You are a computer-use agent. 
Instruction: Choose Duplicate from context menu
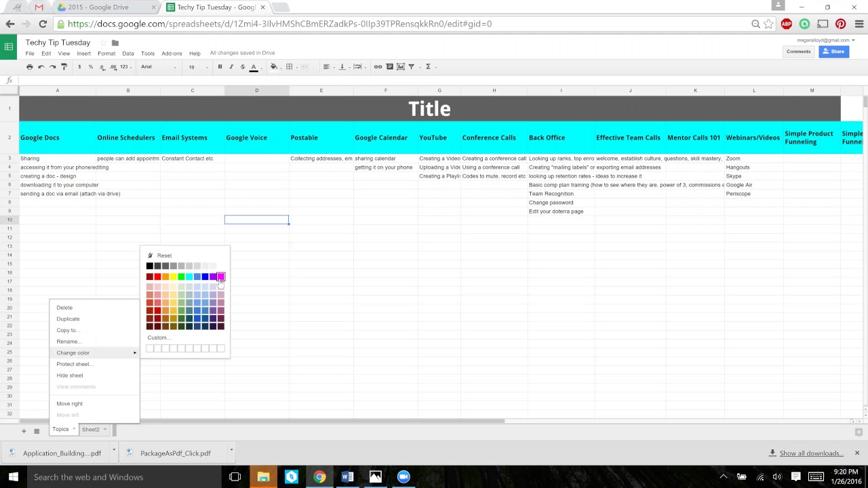pyautogui.click(x=94, y=319)
